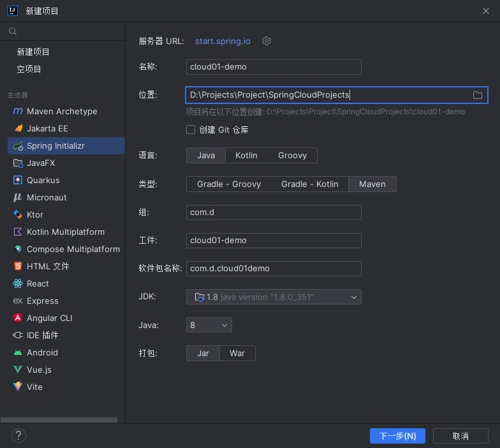Viewport: 500px width, 448px height.
Task: Open the start.spring.io link
Action: point(223,41)
